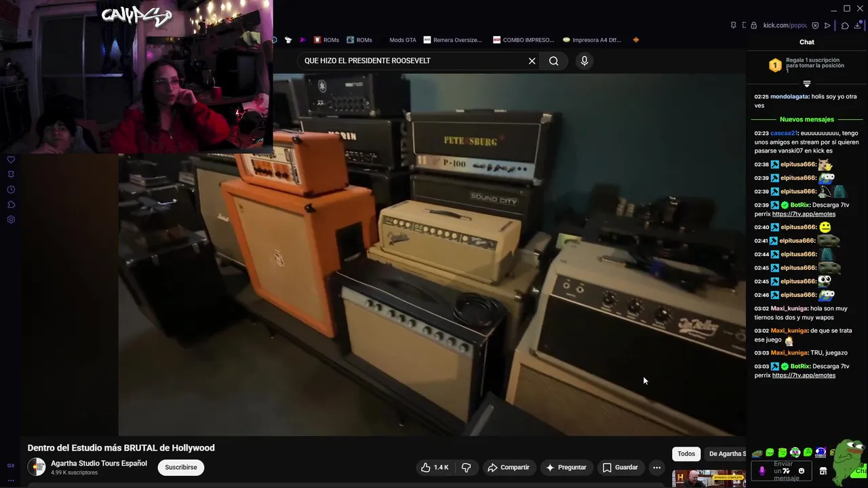The width and height of the screenshot is (868, 488).
Task: Click the kick.com address bar URL
Action: click(785, 26)
